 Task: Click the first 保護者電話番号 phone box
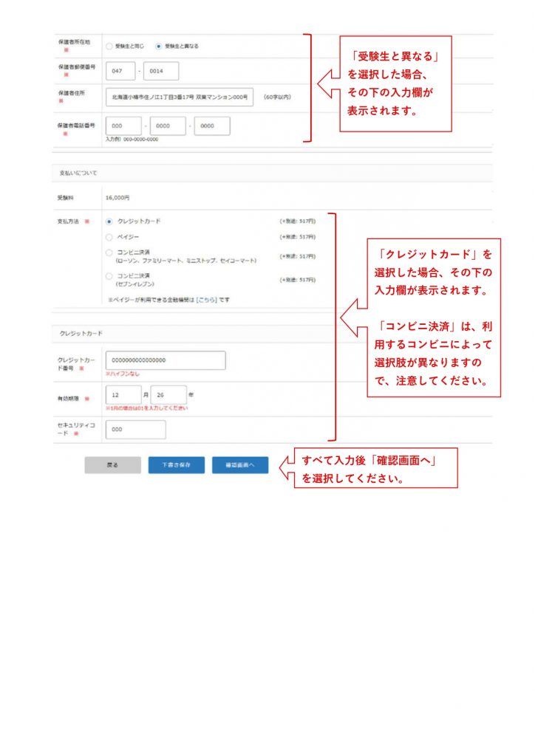(x=123, y=126)
